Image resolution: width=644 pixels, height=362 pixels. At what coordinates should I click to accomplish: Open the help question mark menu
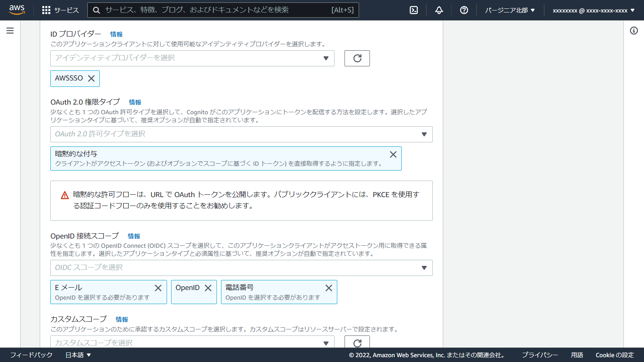(x=464, y=10)
